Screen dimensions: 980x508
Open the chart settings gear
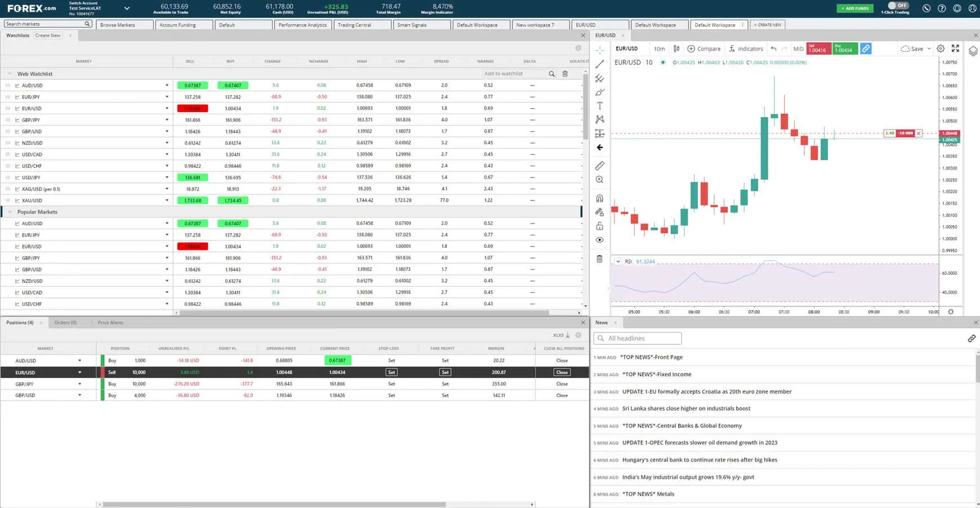point(940,48)
